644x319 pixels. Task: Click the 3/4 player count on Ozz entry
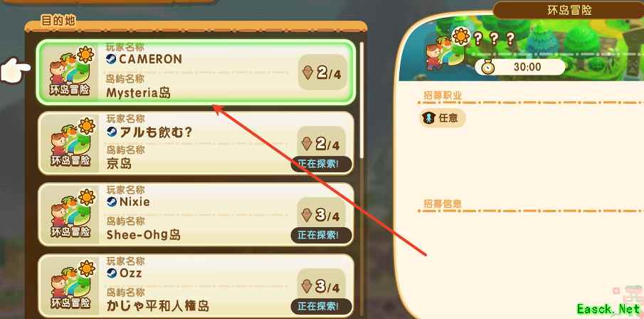click(322, 287)
